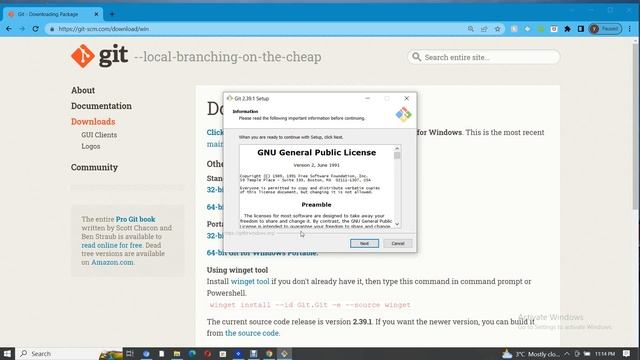This screenshot has height=360, width=640.
Task: Click the Search entire site field
Action: point(484,57)
